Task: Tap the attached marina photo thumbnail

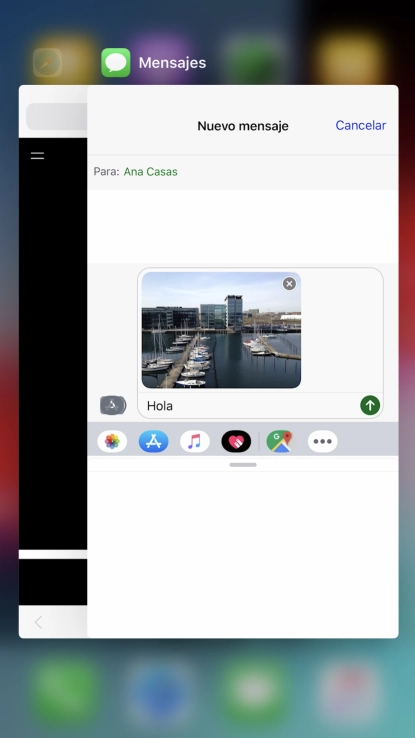Action: pyautogui.click(x=221, y=330)
